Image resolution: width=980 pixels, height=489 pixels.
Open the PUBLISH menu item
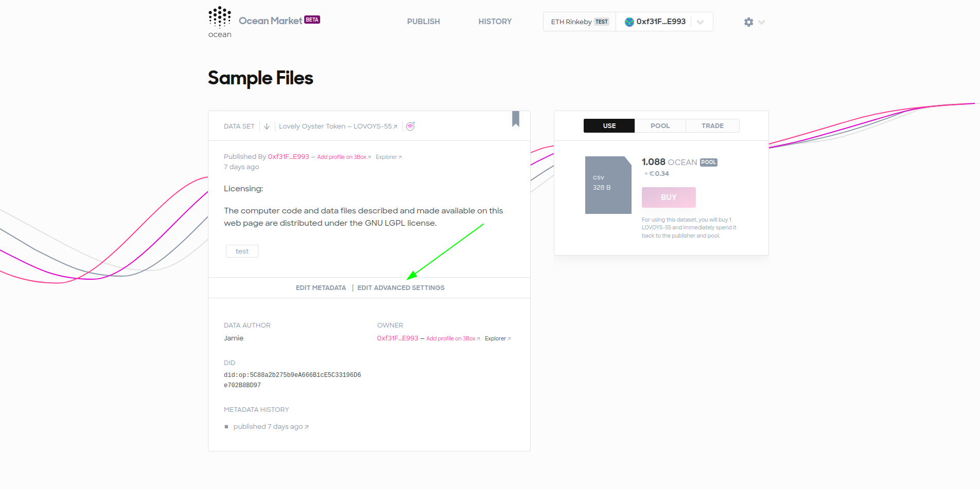pyautogui.click(x=424, y=22)
